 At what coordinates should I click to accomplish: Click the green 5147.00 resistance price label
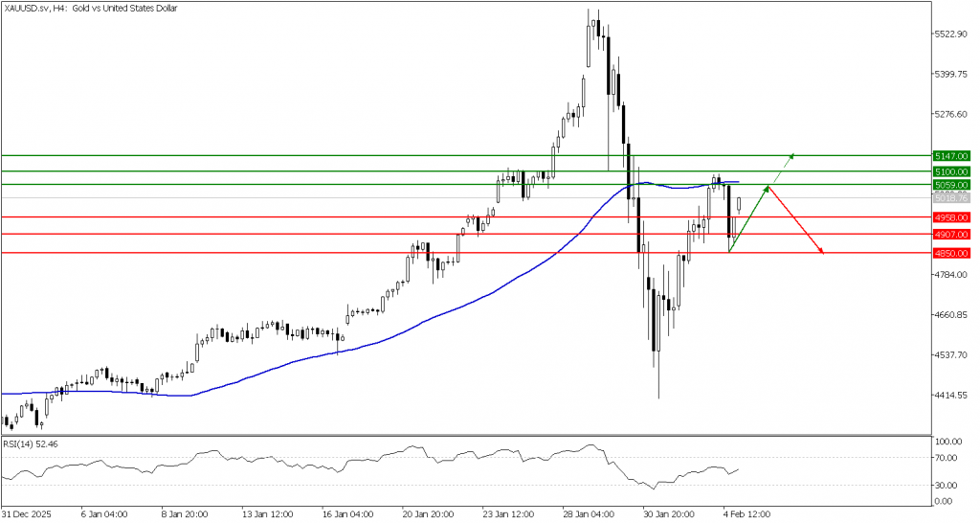point(951,155)
